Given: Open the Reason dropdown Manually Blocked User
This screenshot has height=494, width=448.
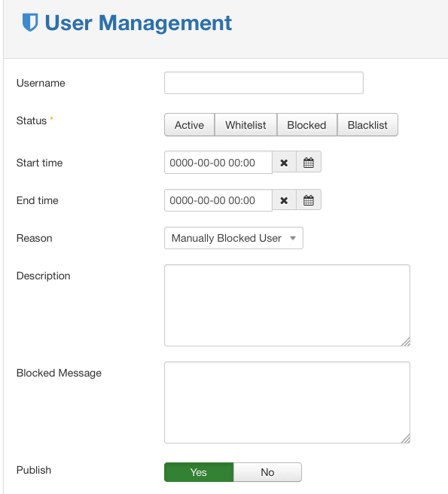Looking at the screenshot, I should pos(233,238).
